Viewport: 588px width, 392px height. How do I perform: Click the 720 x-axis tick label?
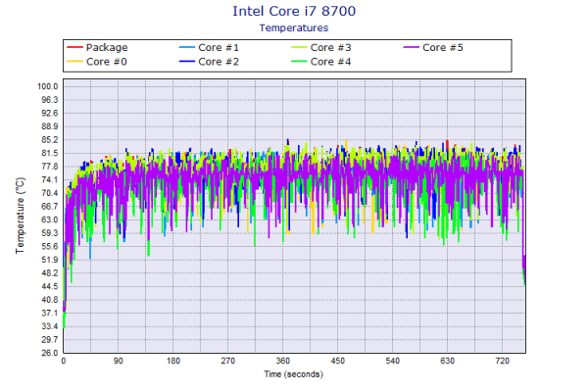(x=502, y=361)
